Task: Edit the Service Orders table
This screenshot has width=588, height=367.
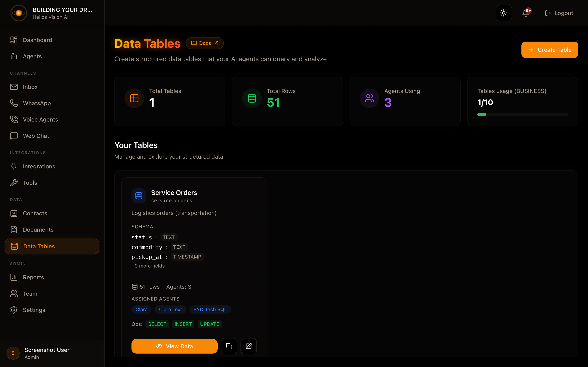Action: pos(248,346)
